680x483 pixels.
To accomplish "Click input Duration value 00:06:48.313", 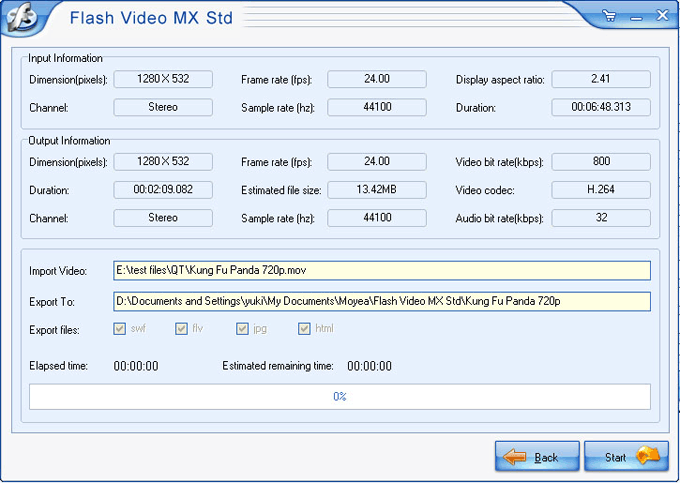I will (x=601, y=108).
